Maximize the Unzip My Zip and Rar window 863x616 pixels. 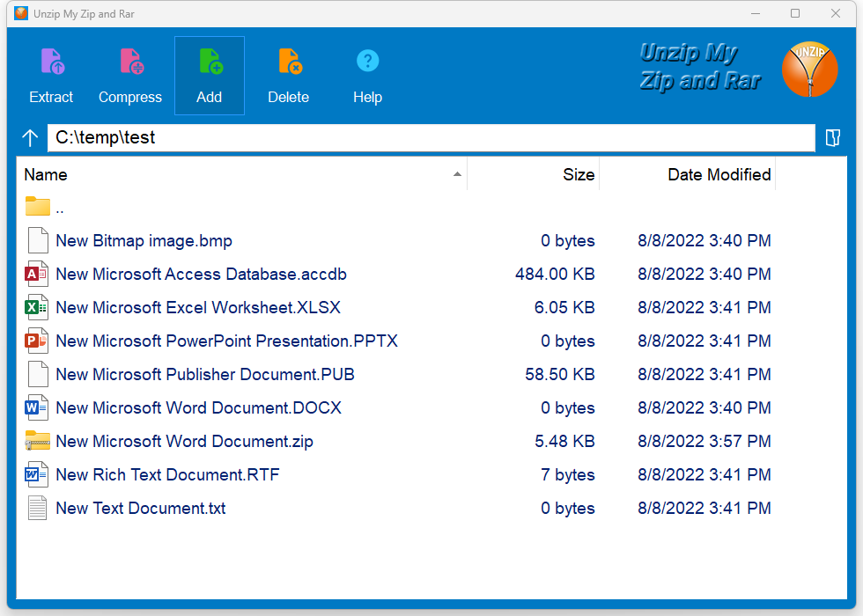(795, 13)
